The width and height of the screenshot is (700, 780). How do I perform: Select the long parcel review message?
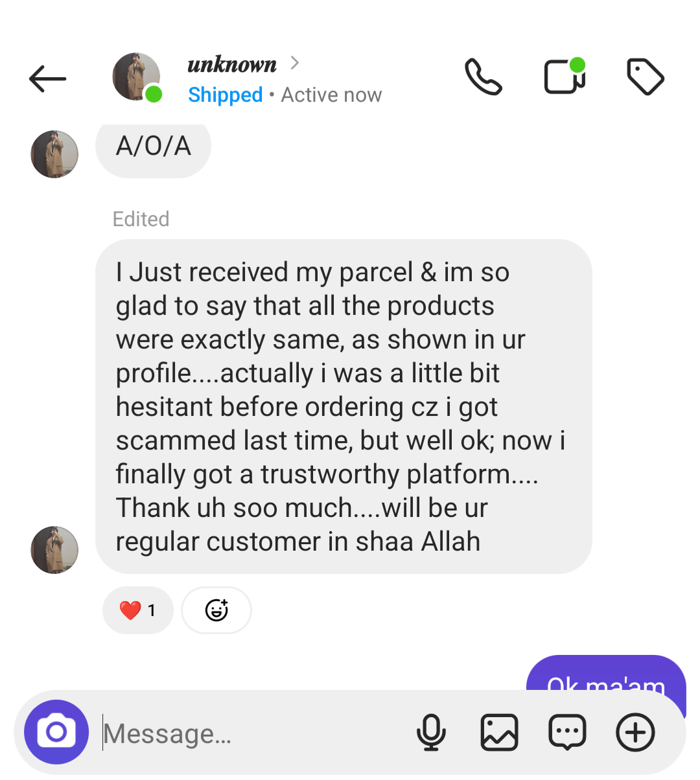click(x=344, y=407)
